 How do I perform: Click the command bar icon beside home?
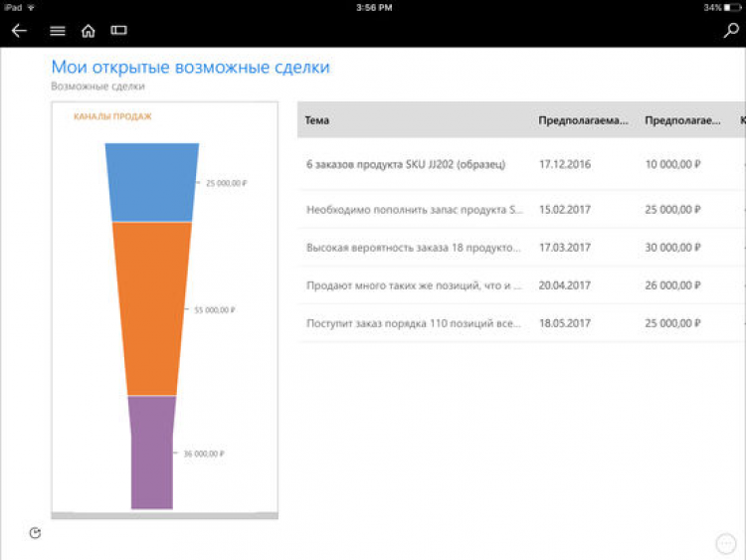coord(118,31)
